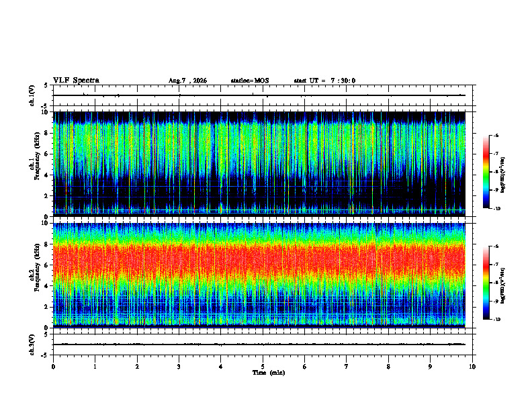Viewport: 532px width, 411px height.
Task: Select the "ch.3(V)" axis label
Action: [x=32, y=345]
